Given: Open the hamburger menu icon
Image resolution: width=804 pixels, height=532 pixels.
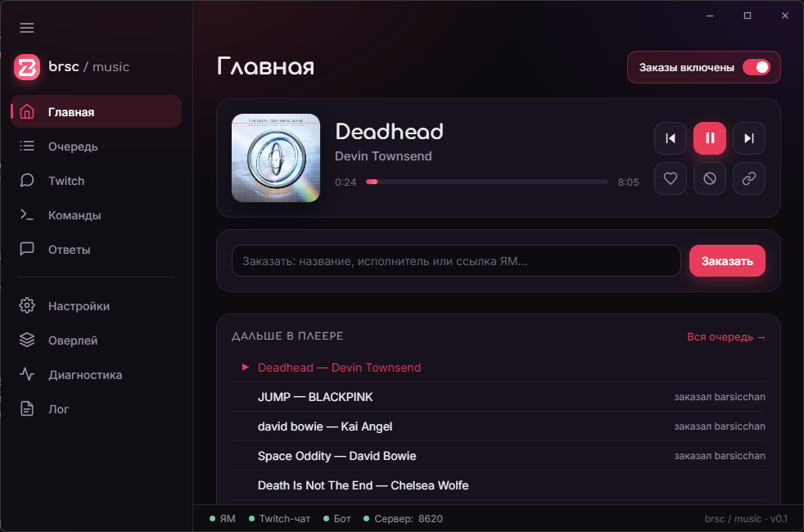Looking at the screenshot, I should point(27,28).
